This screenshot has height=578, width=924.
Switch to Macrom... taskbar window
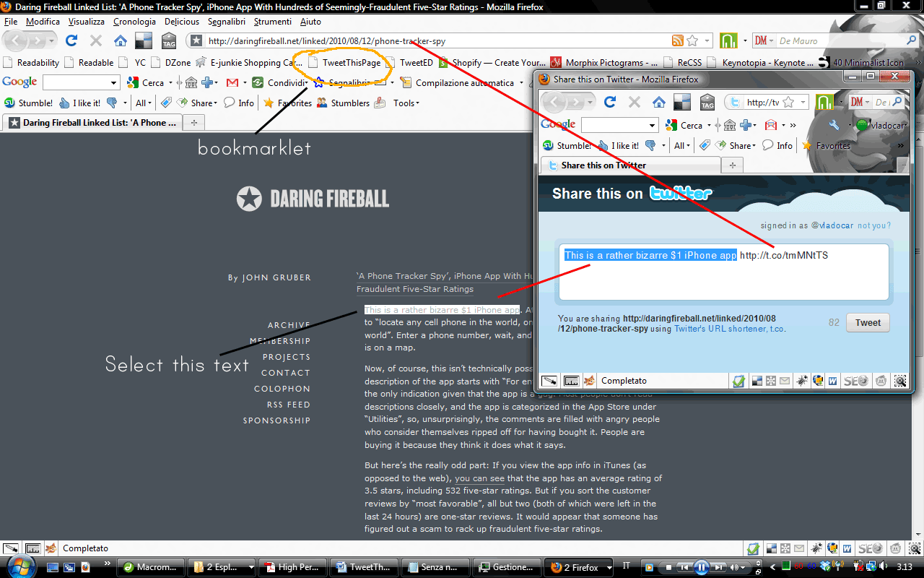(150, 567)
